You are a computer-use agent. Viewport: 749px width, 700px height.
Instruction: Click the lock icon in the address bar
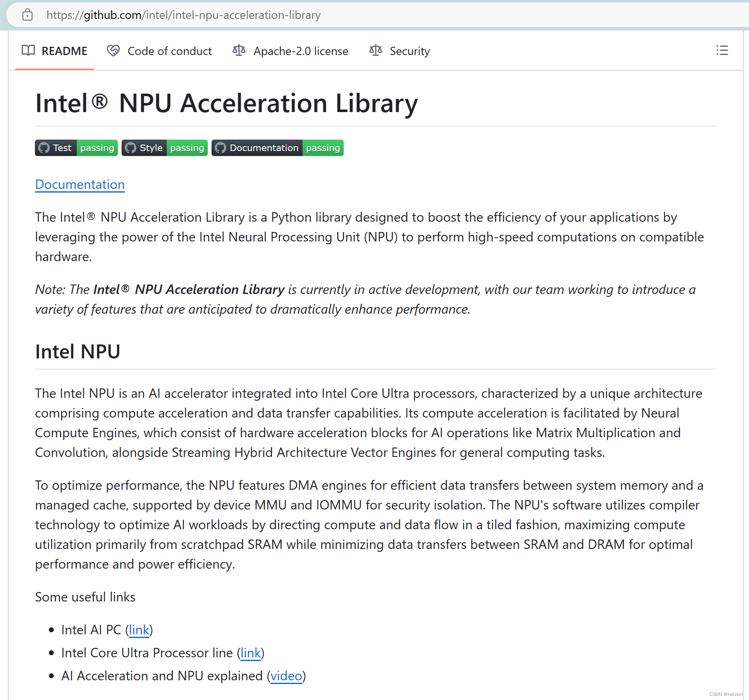click(x=27, y=15)
